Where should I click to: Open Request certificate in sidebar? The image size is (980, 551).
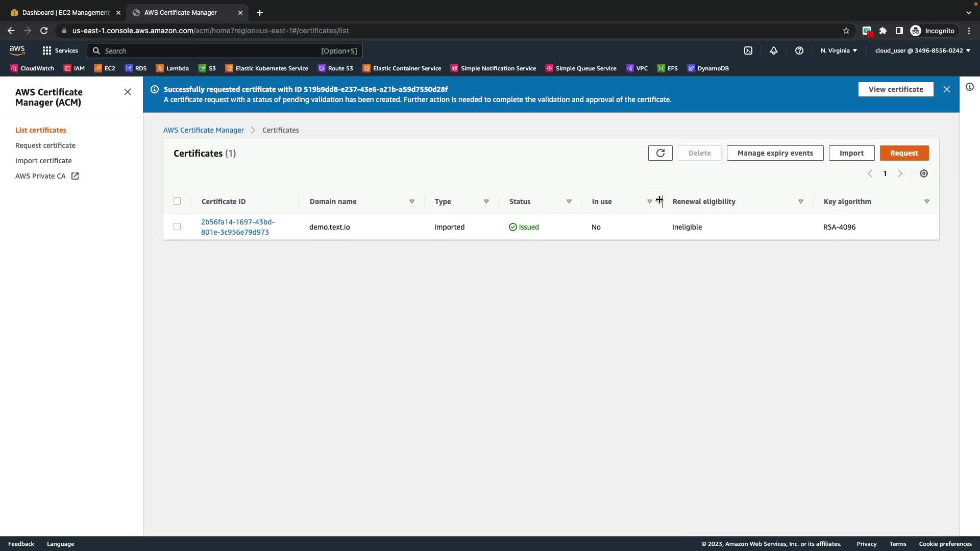pos(45,145)
